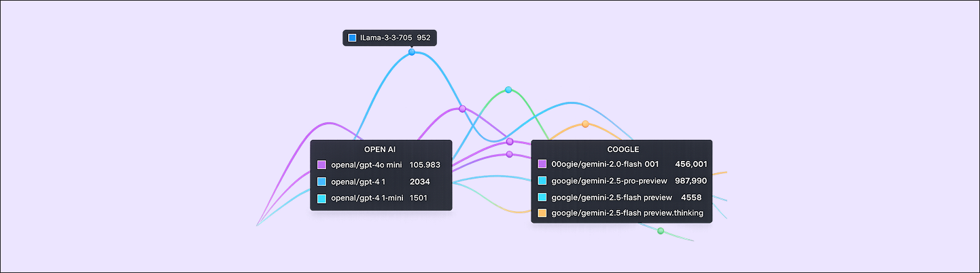The height and width of the screenshot is (273, 980).
Task: Click the green data point below COOGLE tooltip
Action: [661, 231]
